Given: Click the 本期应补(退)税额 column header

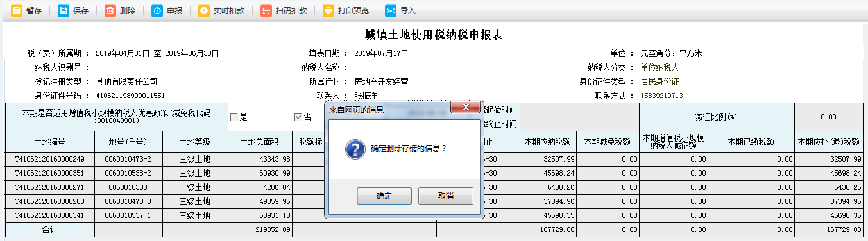Looking at the screenshot, I should pyautogui.click(x=828, y=142).
